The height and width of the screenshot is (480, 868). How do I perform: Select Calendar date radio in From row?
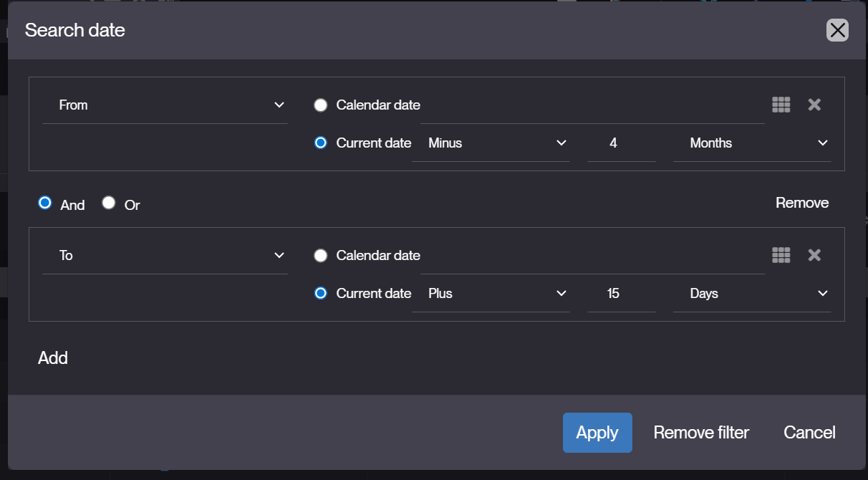click(321, 105)
